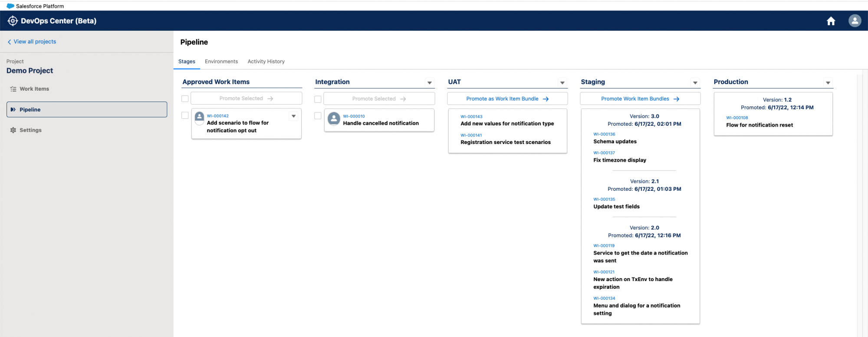Image resolution: width=868 pixels, height=337 pixels.
Task: Expand the Integration stage dropdown
Action: pyautogui.click(x=429, y=82)
